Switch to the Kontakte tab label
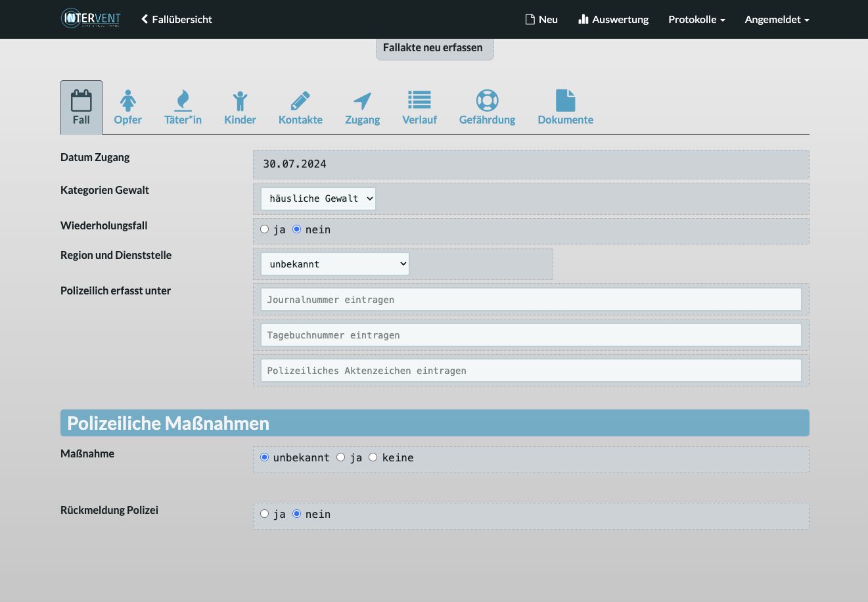Screen dimensions: 868x602 (x=300, y=120)
